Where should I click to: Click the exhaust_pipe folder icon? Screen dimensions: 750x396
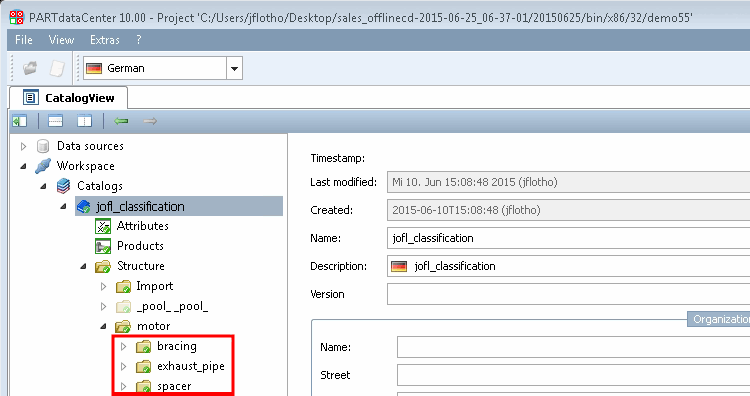[x=143, y=367]
